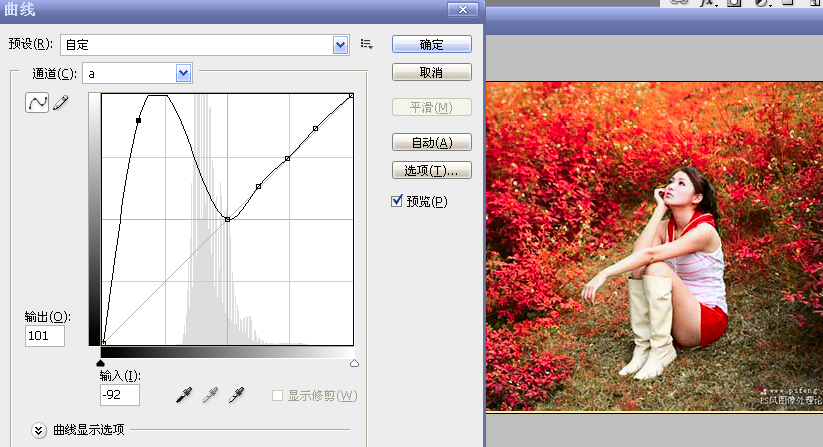The height and width of the screenshot is (447, 823).
Task: Click the 输出 output value field
Action: (45, 336)
